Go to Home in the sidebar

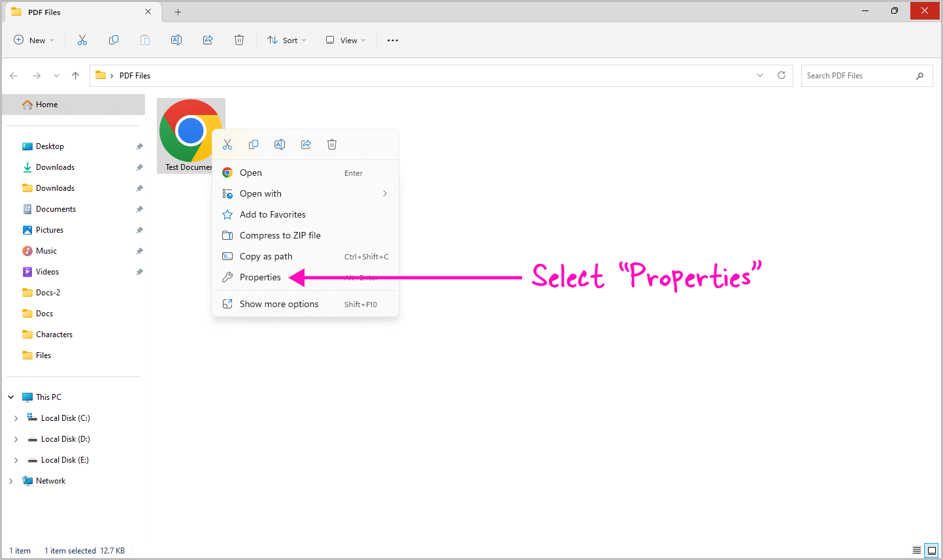(x=74, y=105)
